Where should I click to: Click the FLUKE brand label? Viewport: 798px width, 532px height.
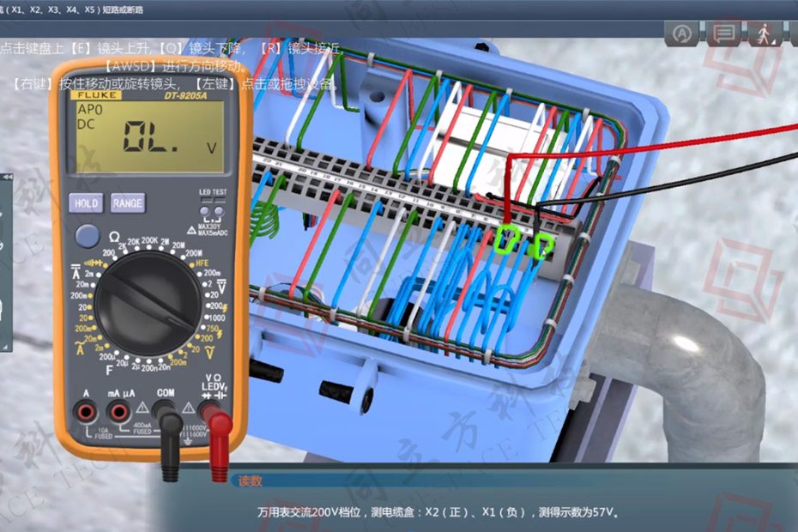point(97,95)
